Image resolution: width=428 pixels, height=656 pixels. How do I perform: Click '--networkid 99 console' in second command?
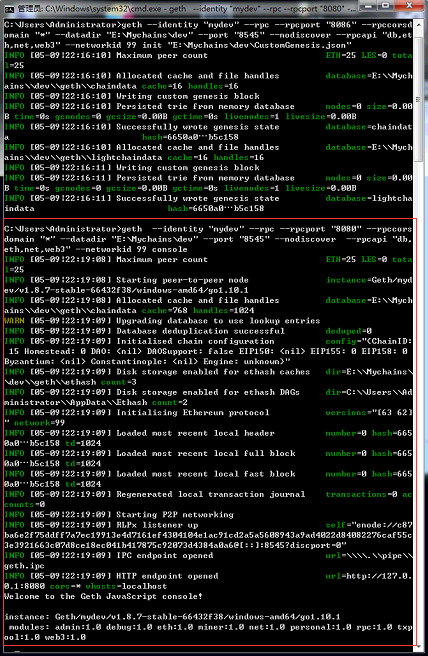[131, 249]
